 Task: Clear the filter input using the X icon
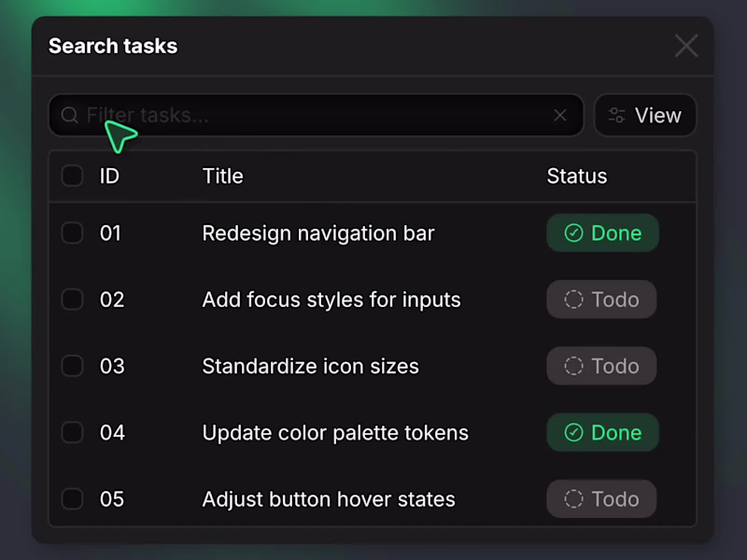pyautogui.click(x=560, y=116)
